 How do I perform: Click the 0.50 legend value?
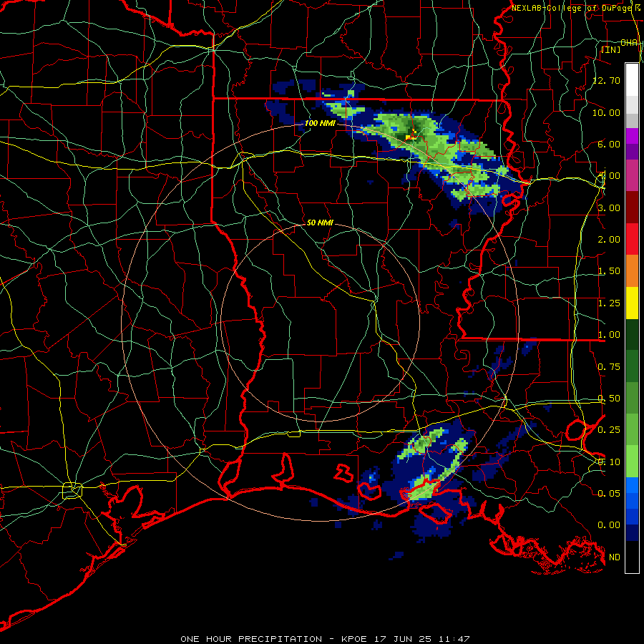tap(609, 399)
